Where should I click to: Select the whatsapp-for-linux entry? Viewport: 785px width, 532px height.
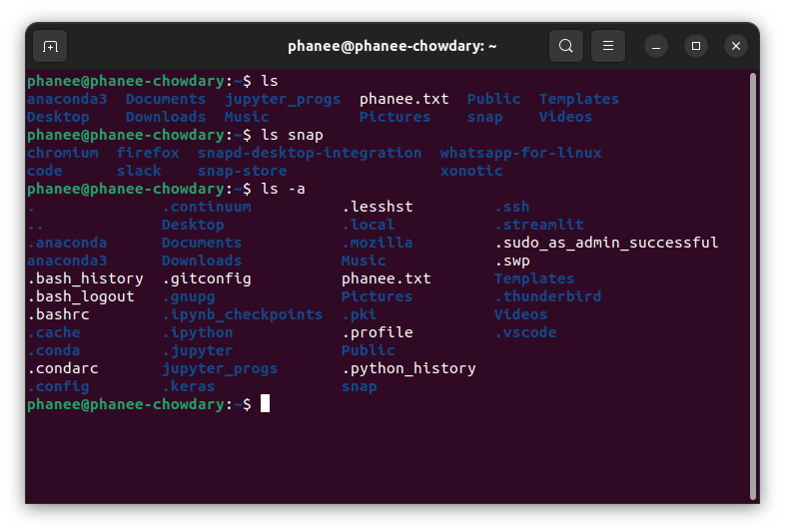520,153
